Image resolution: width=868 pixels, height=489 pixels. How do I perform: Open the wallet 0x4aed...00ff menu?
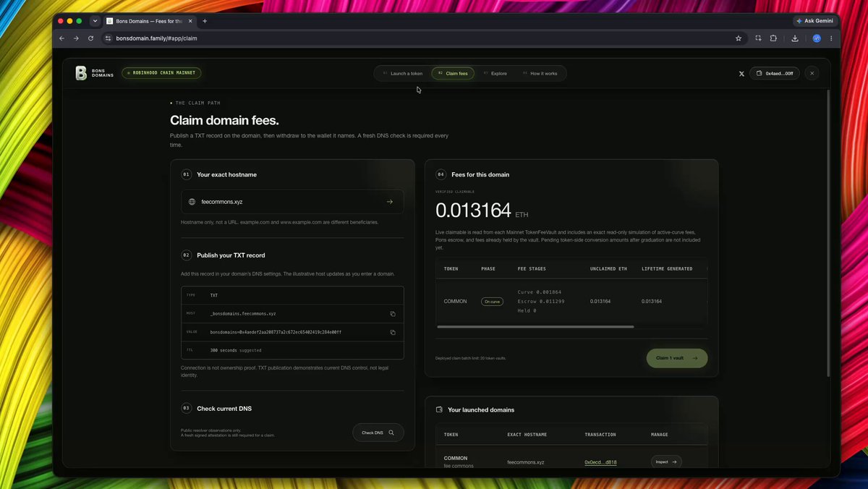(x=775, y=73)
